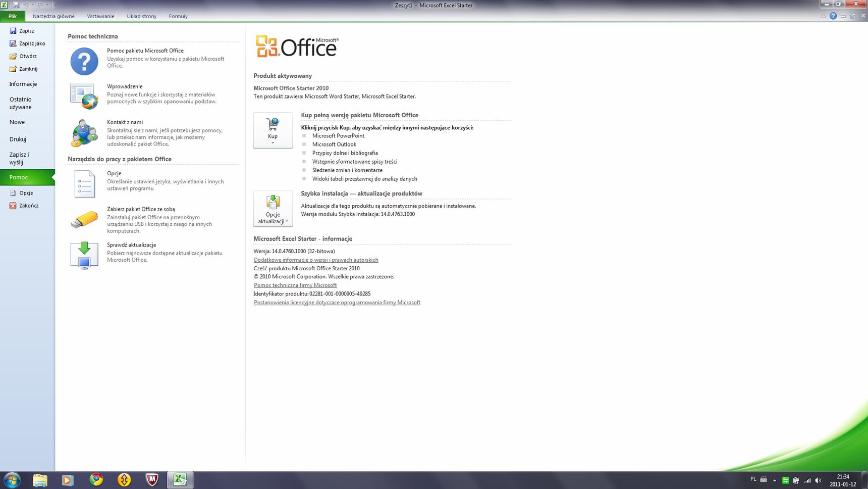Click the red Zakończ exit icon
This screenshot has height=489, width=868.
coord(13,206)
